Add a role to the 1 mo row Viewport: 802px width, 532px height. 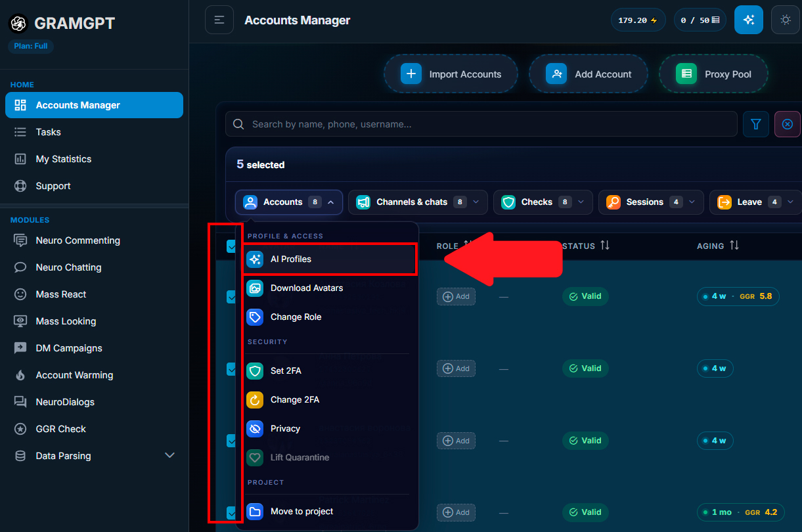[456, 512]
